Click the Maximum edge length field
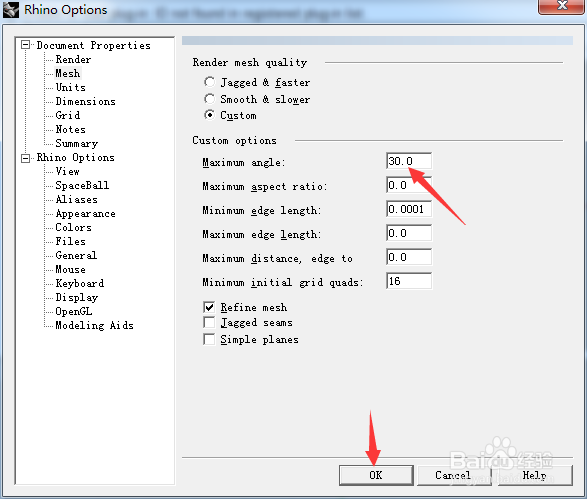The width and height of the screenshot is (587, 499). (409, 233)
